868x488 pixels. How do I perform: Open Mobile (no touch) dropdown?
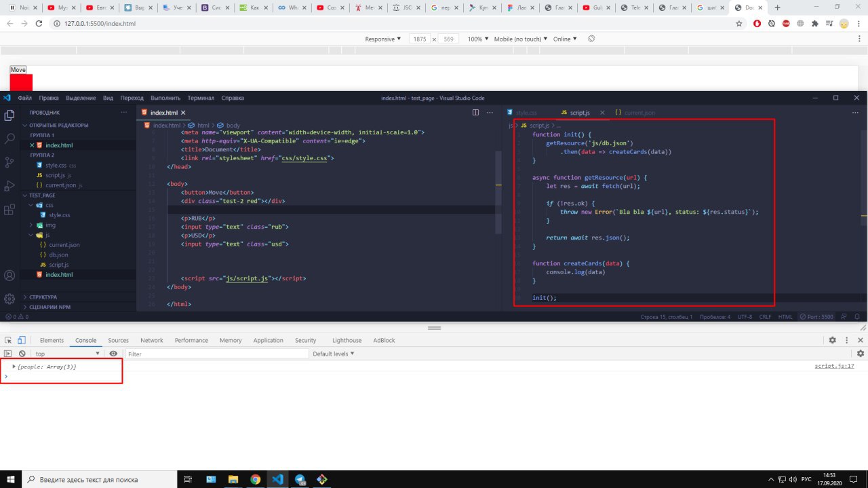(521, 39)
